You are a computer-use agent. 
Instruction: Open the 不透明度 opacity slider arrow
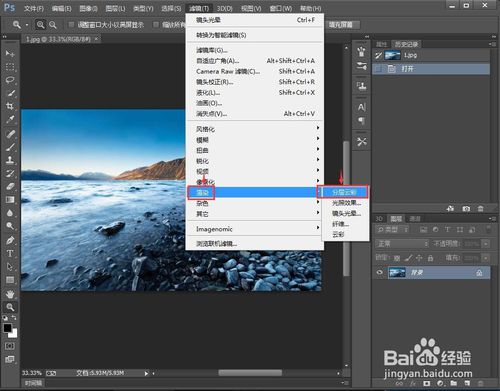pyautogui.click(x=486, y=244)
